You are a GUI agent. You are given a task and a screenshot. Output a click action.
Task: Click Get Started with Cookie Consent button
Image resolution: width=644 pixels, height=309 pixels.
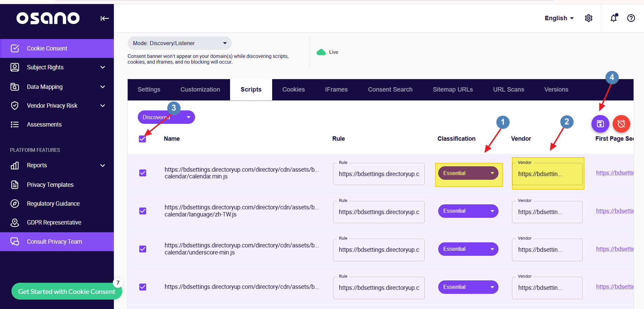pos(67,291)
